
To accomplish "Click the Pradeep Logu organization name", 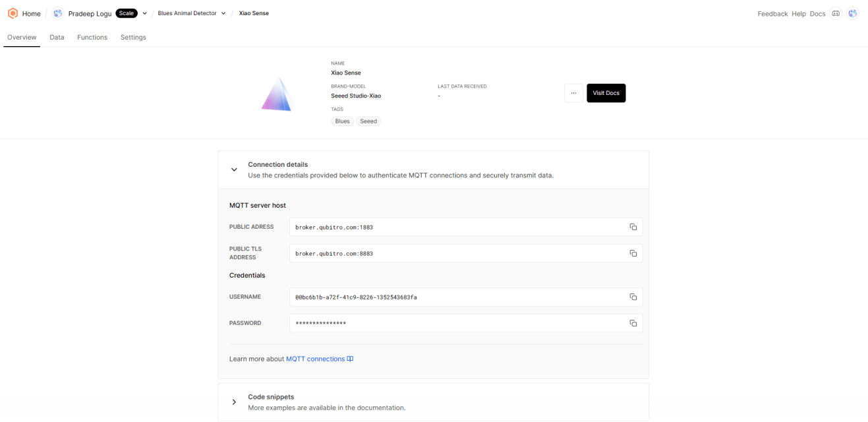I will pyautogui.click(x=90, y=13).
